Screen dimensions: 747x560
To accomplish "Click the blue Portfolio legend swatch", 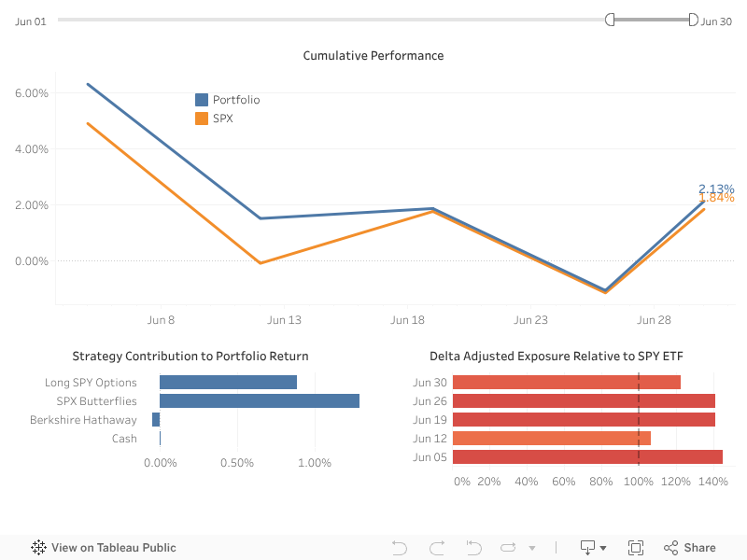I will click(x=201, y=100).
